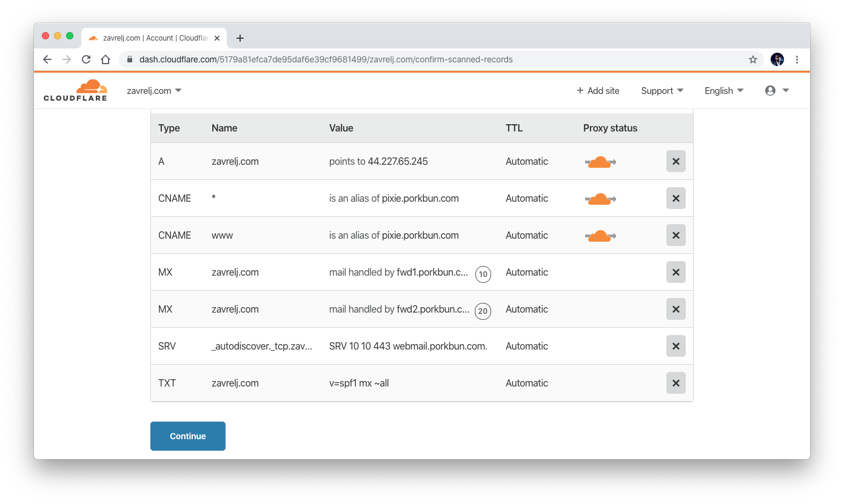Screen dimensions: 844x504
Task: Open Chrome's three-dot menu
Action: pos(797,59)
